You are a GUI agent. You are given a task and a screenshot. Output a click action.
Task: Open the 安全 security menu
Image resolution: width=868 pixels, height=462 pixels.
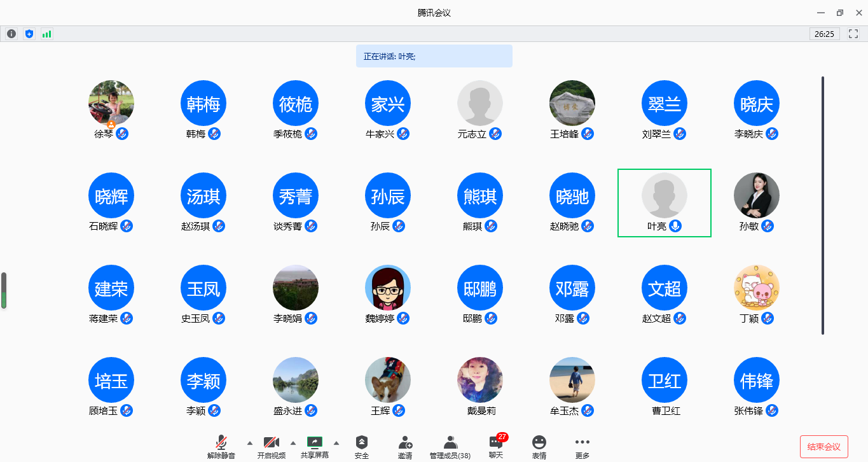[x=362, y=447]
